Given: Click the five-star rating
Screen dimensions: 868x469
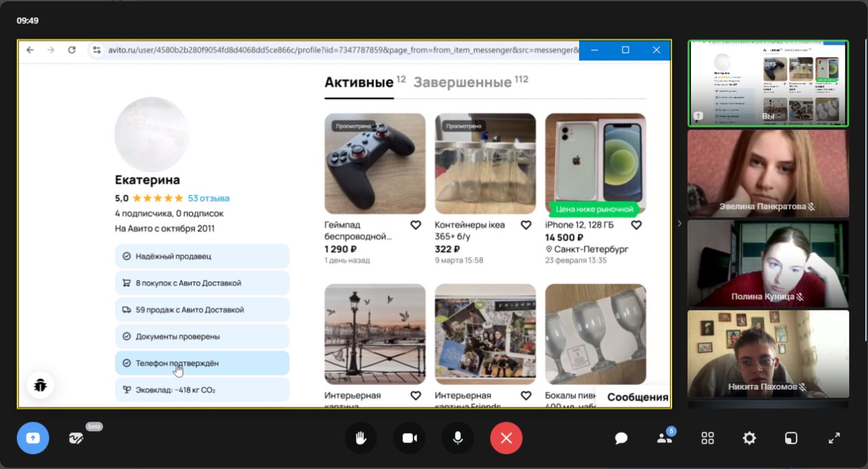Looking at the screenshot, I should pos(157,199).
